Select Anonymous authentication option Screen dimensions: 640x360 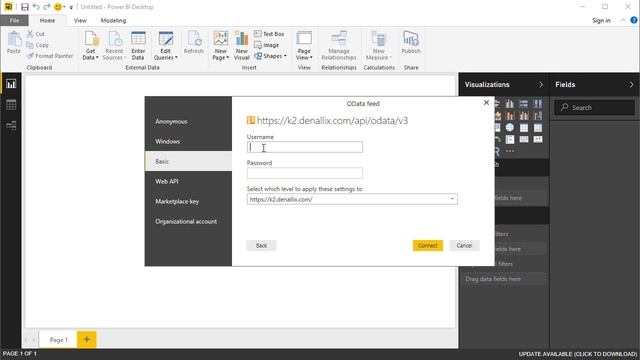point(188,122)
